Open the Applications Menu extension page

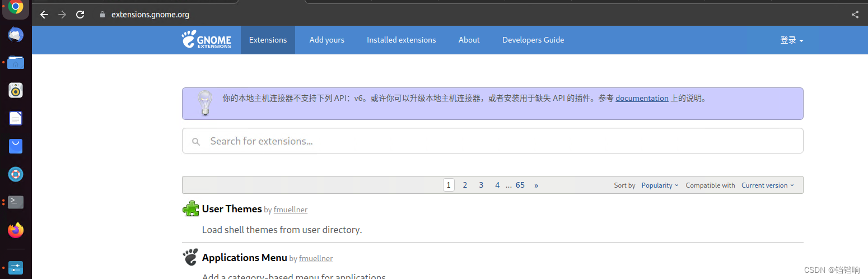click(x=245, y=258)
